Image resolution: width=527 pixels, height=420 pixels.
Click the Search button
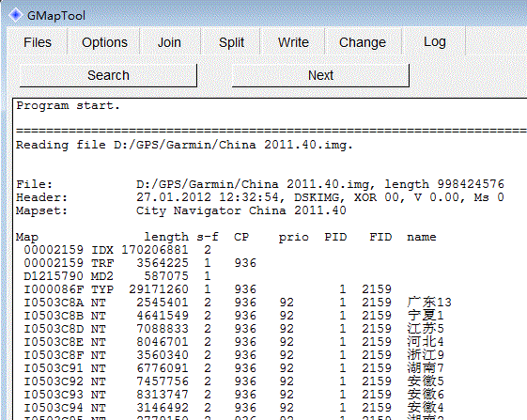point(108,75)
